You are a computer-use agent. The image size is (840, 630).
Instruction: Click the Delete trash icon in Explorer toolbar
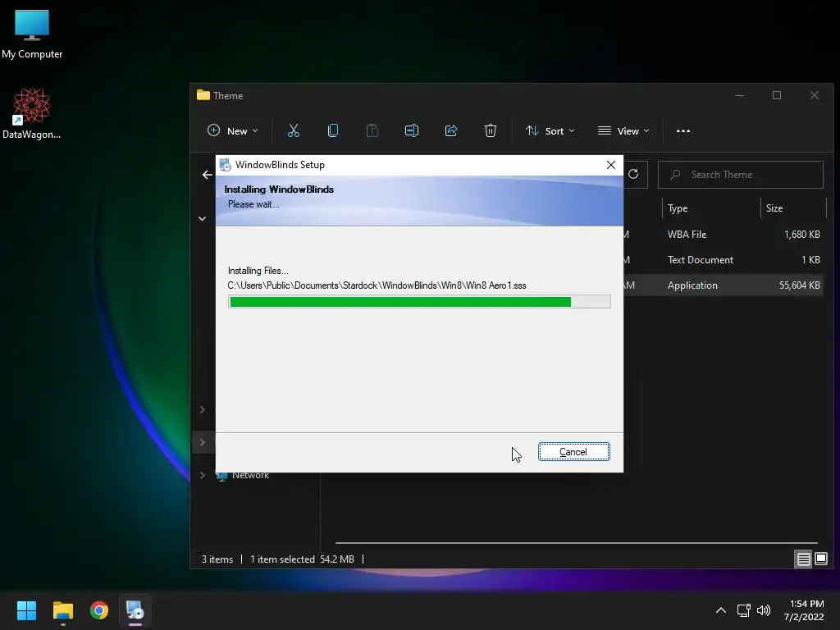tap(491, 130)
